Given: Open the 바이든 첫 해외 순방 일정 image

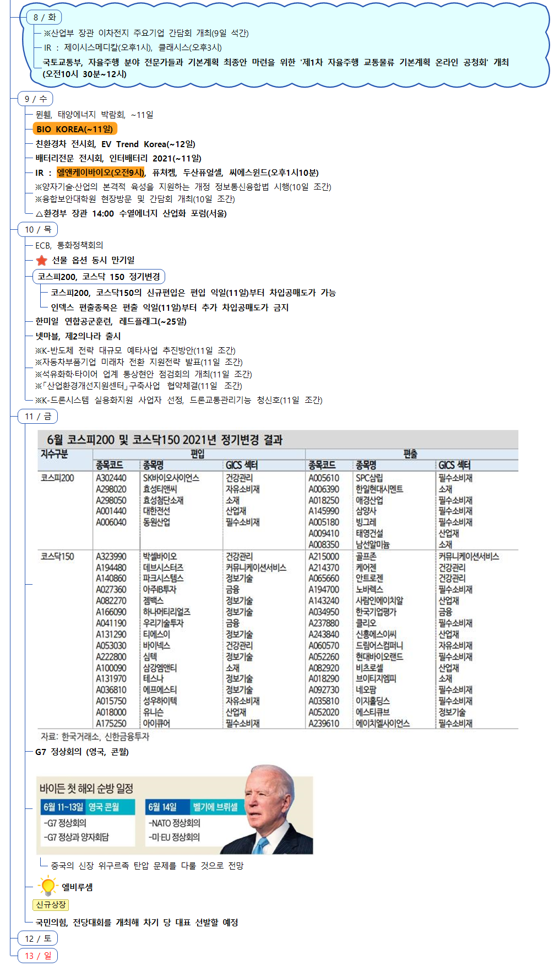Looking at the screenshot, I should pyautogui.click(x=175, y=810).
